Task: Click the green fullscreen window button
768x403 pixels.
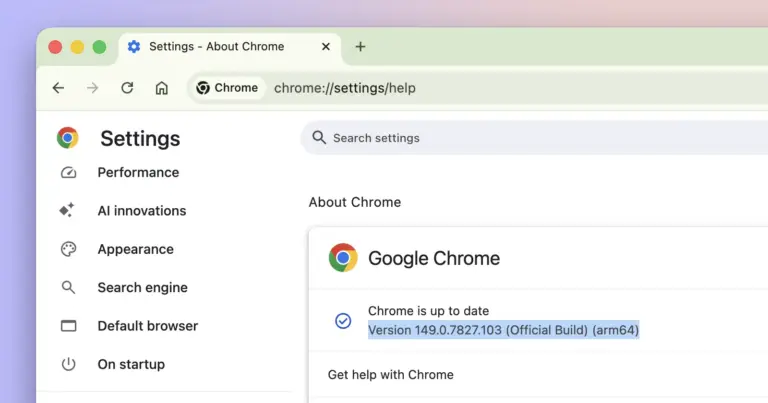Action: (x=99, y=47)
